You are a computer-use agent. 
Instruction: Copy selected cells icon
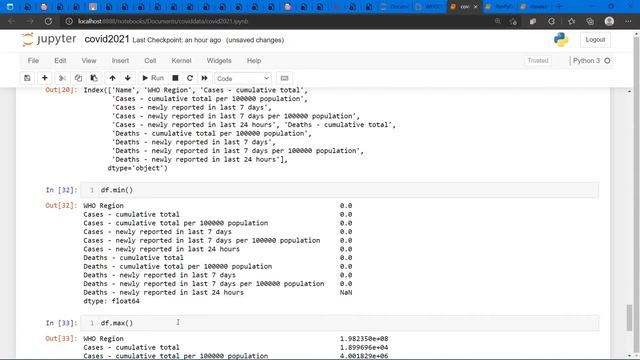point(78,78)
